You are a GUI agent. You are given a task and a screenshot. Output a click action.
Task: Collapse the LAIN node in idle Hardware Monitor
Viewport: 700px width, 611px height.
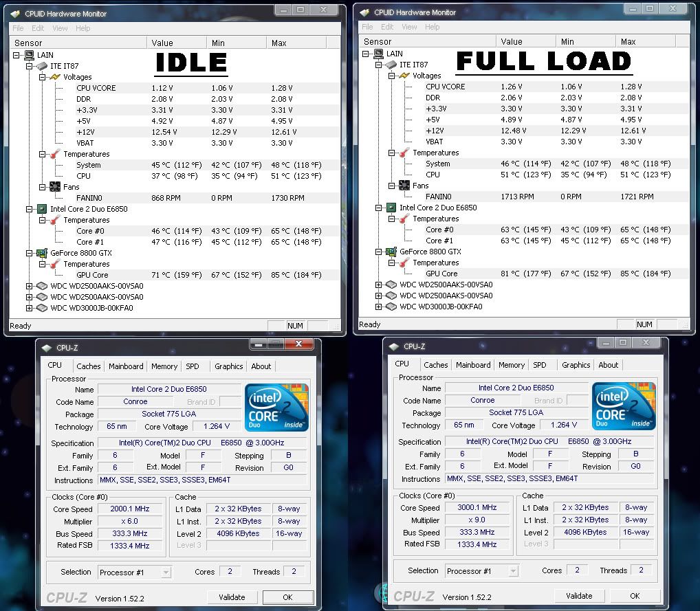tap(17, 56)
